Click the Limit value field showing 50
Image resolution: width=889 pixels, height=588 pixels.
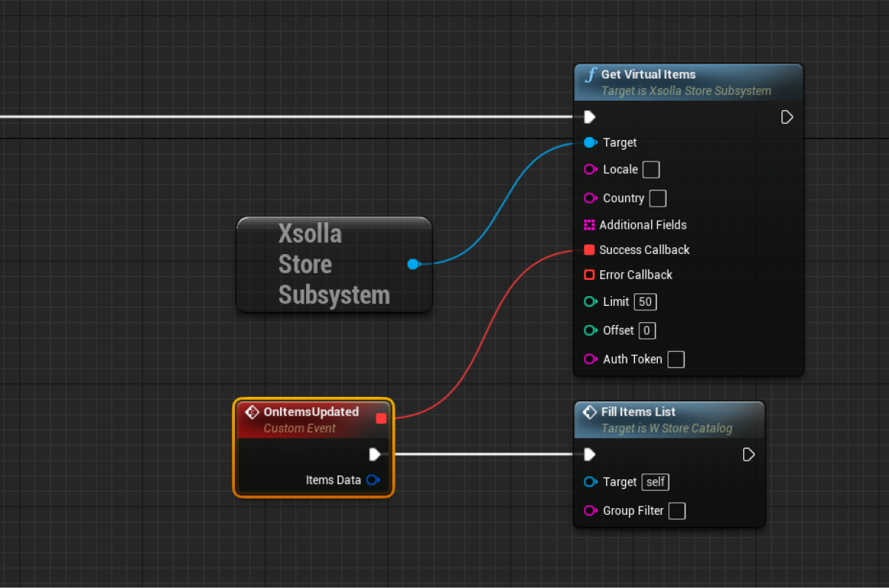pos(645,302)
